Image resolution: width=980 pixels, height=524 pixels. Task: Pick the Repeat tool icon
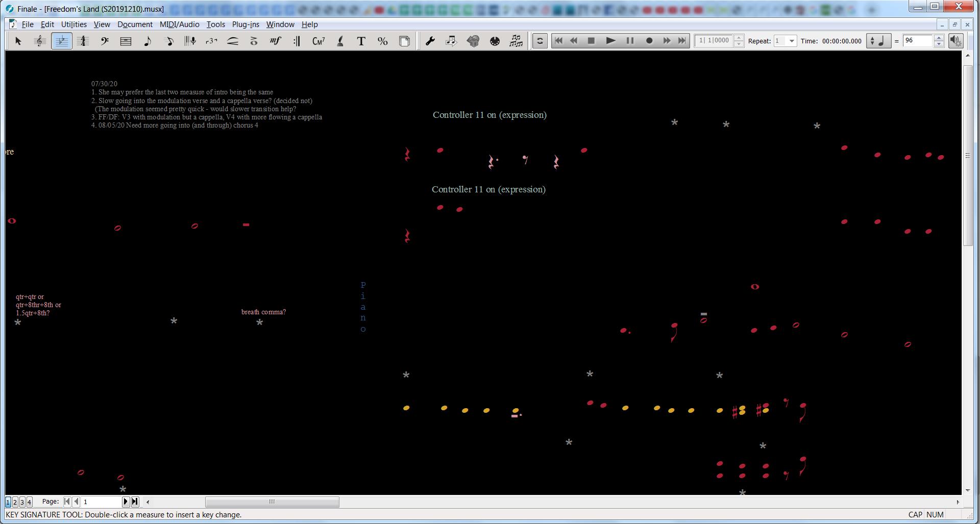297,41
